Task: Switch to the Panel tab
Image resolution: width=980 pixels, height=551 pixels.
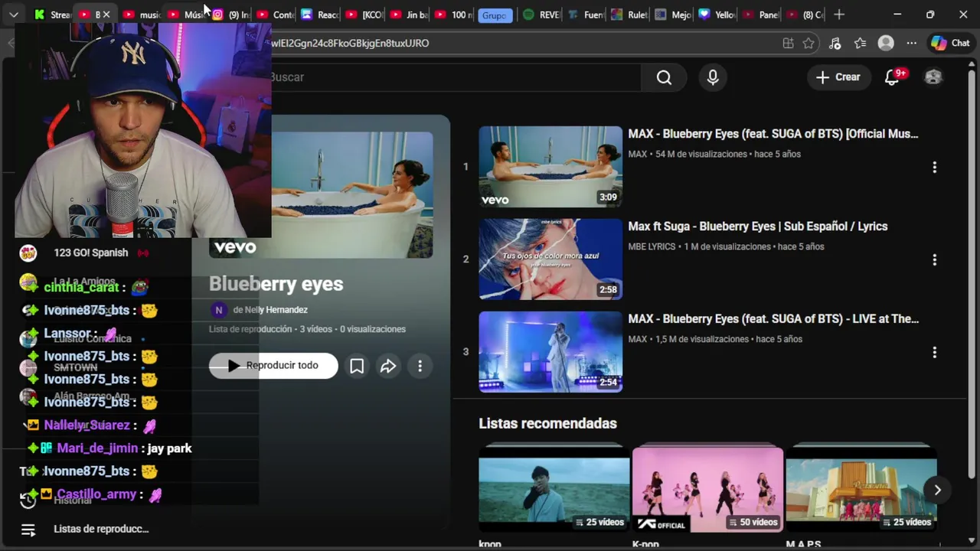Action: click(x=762, y=15)
